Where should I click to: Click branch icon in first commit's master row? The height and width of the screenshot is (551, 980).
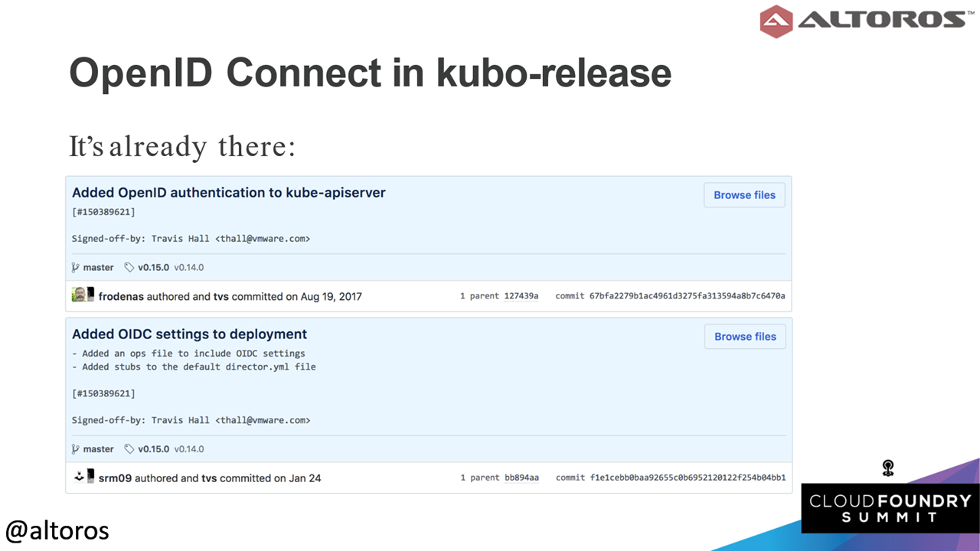76,268
